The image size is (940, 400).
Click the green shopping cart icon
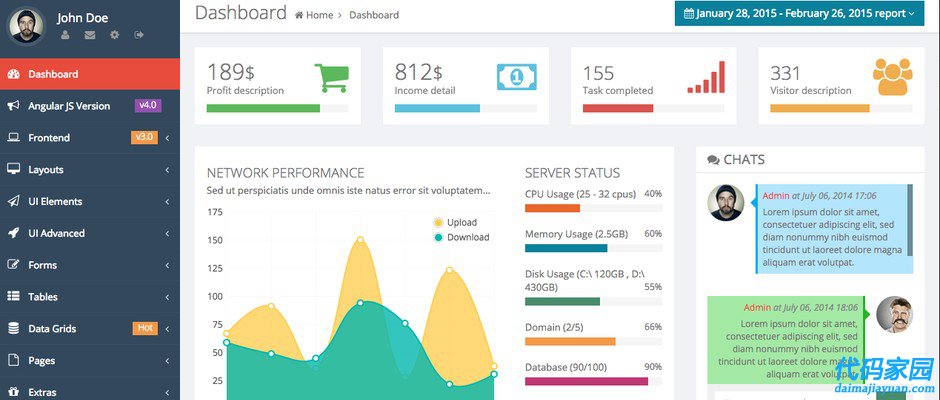pos(332,77)
